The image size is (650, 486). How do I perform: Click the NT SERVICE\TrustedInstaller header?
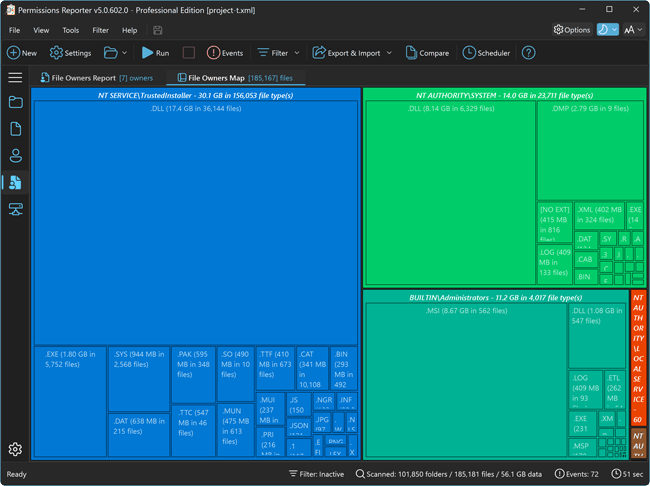pos(196,95)
